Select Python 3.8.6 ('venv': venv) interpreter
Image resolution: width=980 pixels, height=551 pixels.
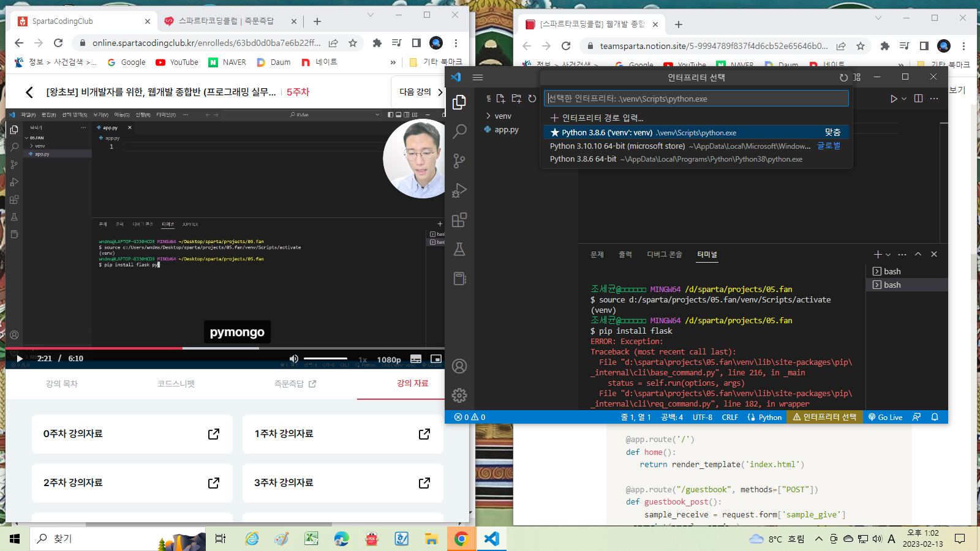[696, 132]
